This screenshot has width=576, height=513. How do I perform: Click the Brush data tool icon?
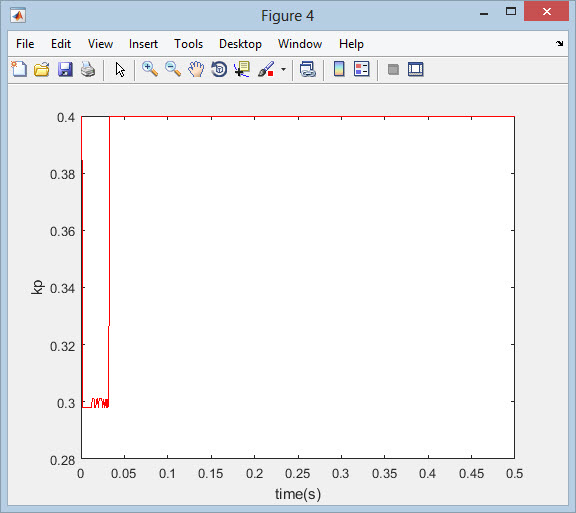click(266, 69)
